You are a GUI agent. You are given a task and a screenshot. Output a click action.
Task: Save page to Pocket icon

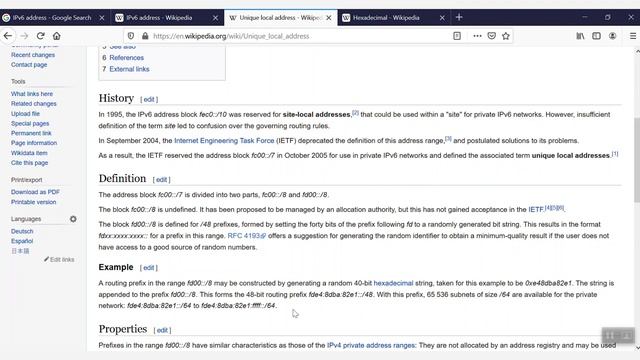[x=491, y=36]
